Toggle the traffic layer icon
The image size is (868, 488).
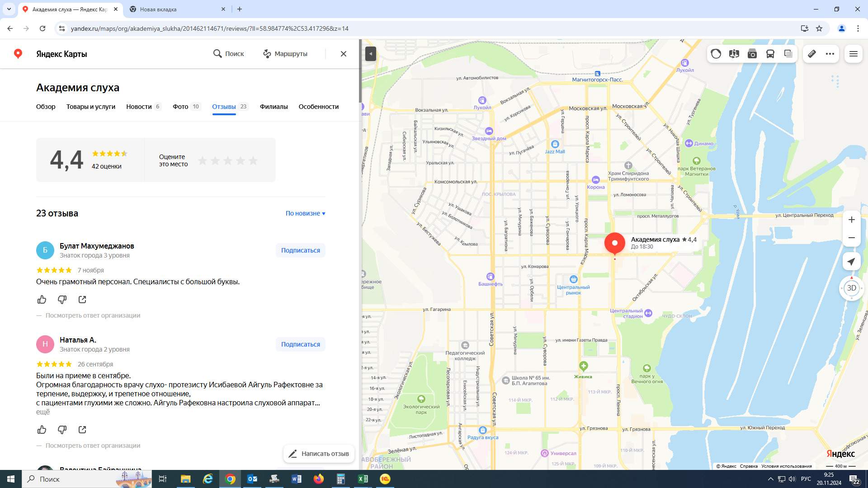click(716, 54)
